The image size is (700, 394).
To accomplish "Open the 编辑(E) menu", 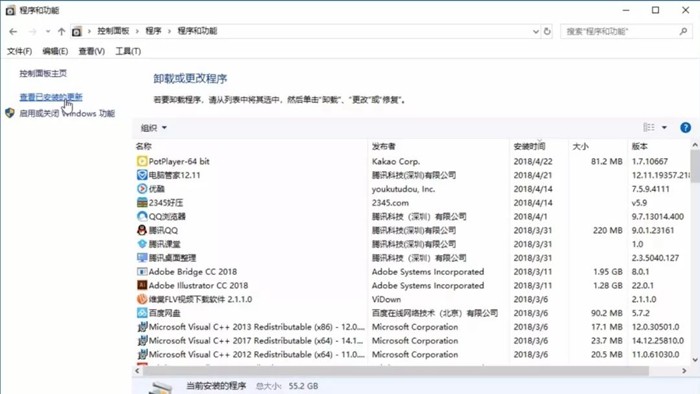I will click(x=55, y=51).
